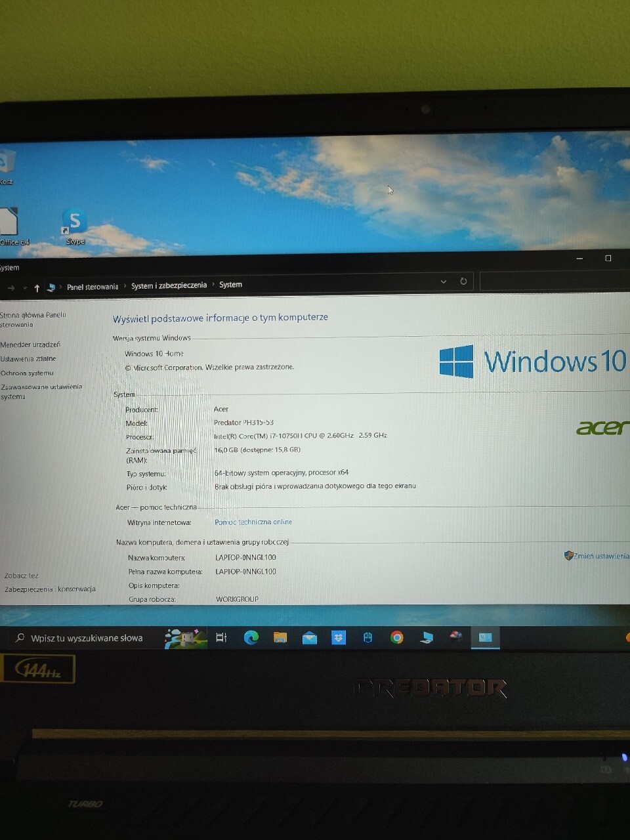Screen dimensions: 630x840
Task: Open Zabezpieczenia i konserwacja link
Action: (x=50, y=589)
